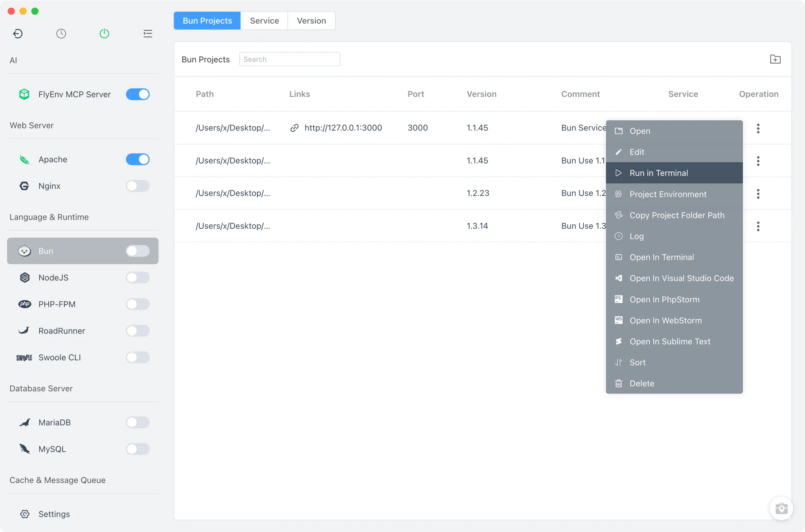The width and height of the screenshot is (805, 532).
Task: Open more options for the 1.3.14 row
Action: (758, 226)
